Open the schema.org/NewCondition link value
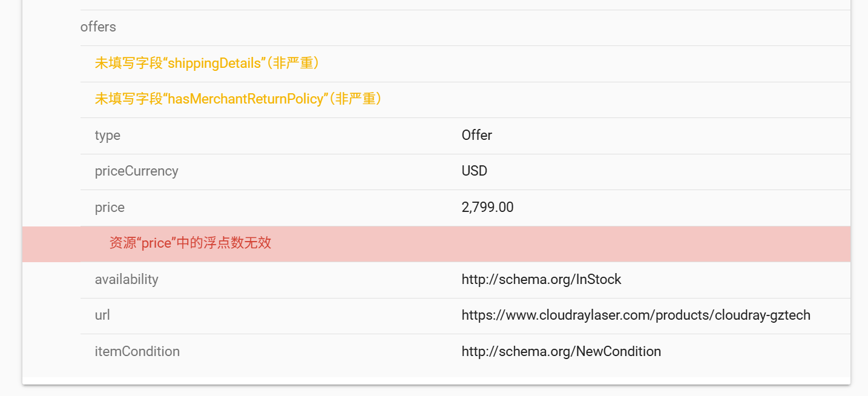 click(561, 352)
